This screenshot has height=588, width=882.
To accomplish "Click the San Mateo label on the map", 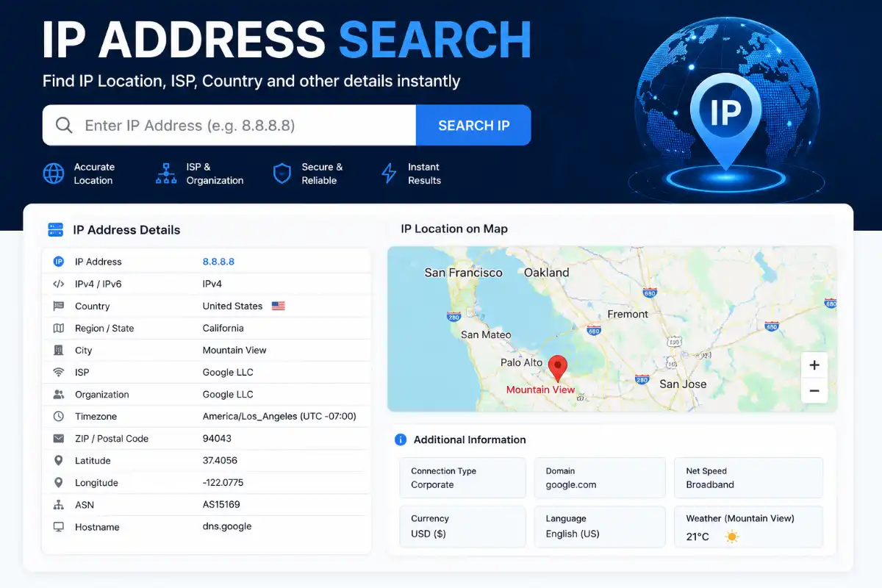I will click(486, 334).
